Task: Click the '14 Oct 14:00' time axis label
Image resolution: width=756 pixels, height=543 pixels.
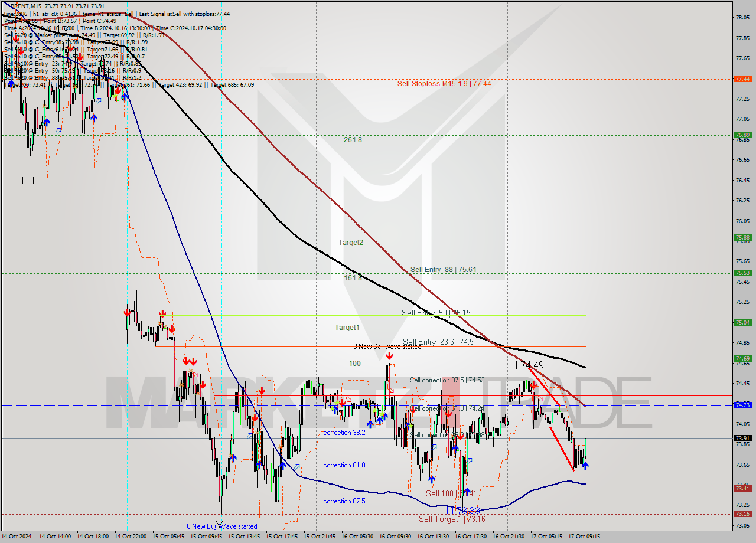Action: (x=55, y=537)
